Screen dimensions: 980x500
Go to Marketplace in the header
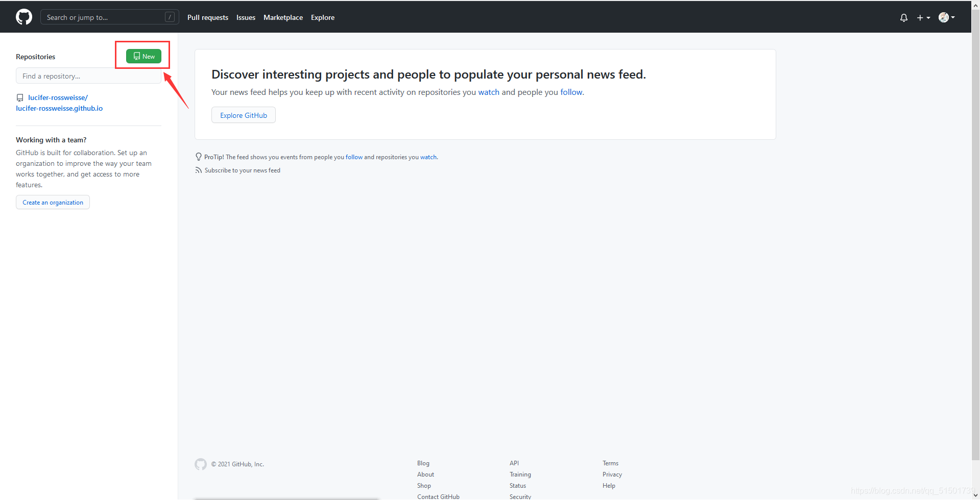[283, 17]
